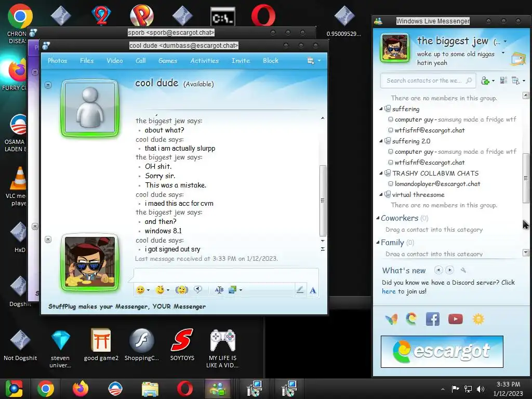Switch to handwriting pen mode

300,290
